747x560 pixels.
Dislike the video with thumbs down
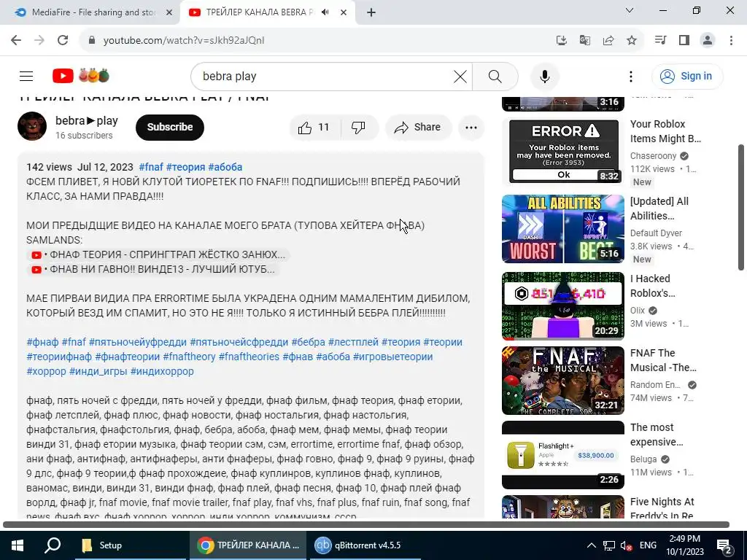coord(359,127)
